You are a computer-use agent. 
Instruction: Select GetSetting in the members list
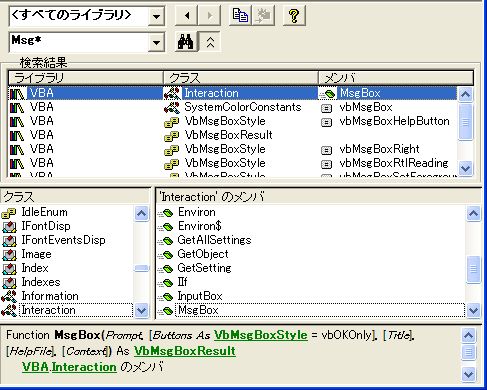coord(204,268)
